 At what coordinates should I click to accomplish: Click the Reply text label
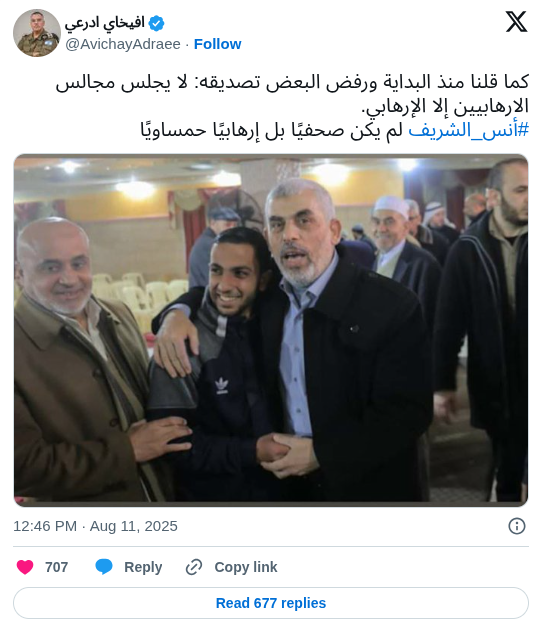143,567
